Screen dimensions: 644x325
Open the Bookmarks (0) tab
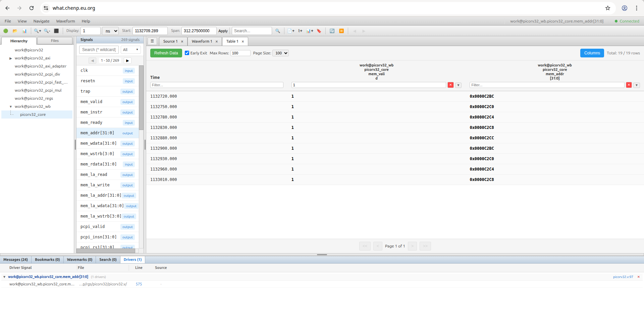(47, 260)
